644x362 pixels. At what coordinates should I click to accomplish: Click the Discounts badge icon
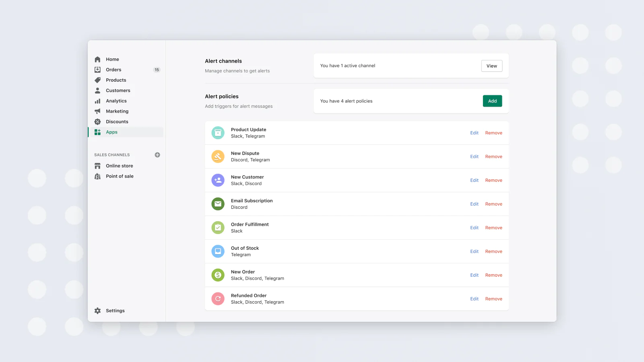pos(97,121)
